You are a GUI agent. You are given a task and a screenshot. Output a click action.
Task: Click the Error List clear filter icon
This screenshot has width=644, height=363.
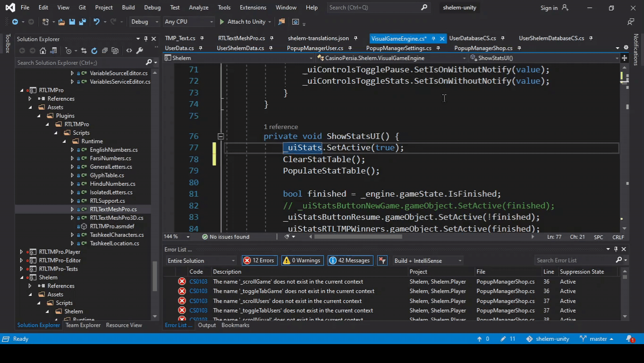pos(382,260)
